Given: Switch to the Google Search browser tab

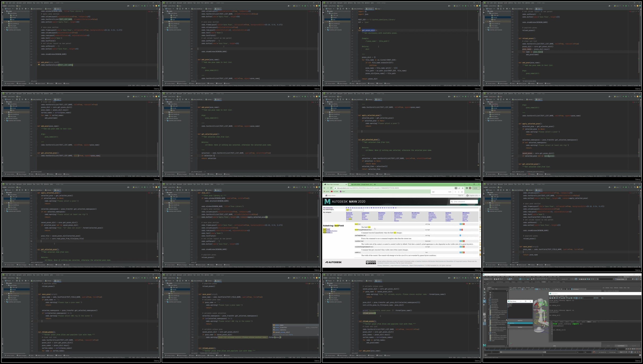Looking at the screenshot, I should [360, 184].
